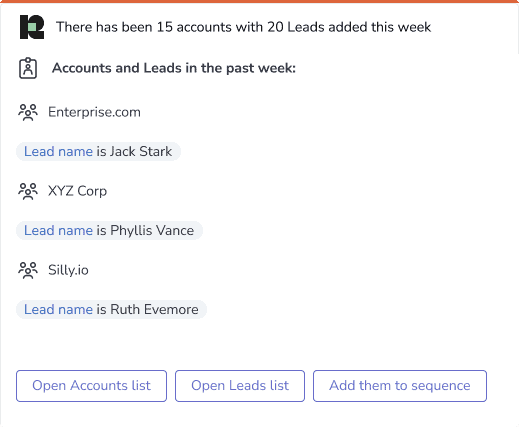519x427 pixels.
Task: Select the group icon next to Enterprise.com
Action: (x=28, y=112)
